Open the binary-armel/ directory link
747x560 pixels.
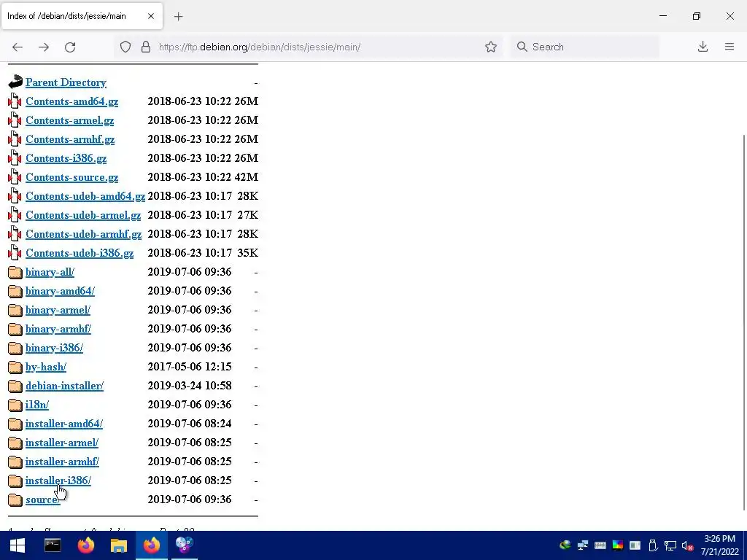point(58,310)
